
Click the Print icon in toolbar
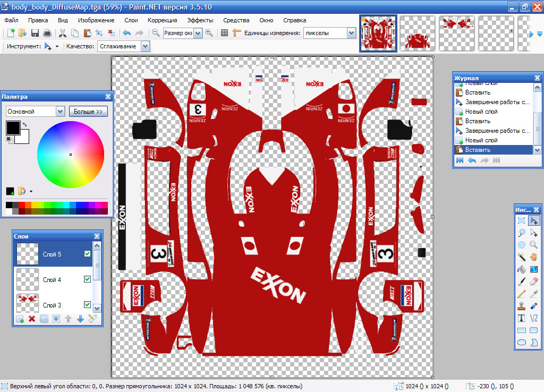47,33
